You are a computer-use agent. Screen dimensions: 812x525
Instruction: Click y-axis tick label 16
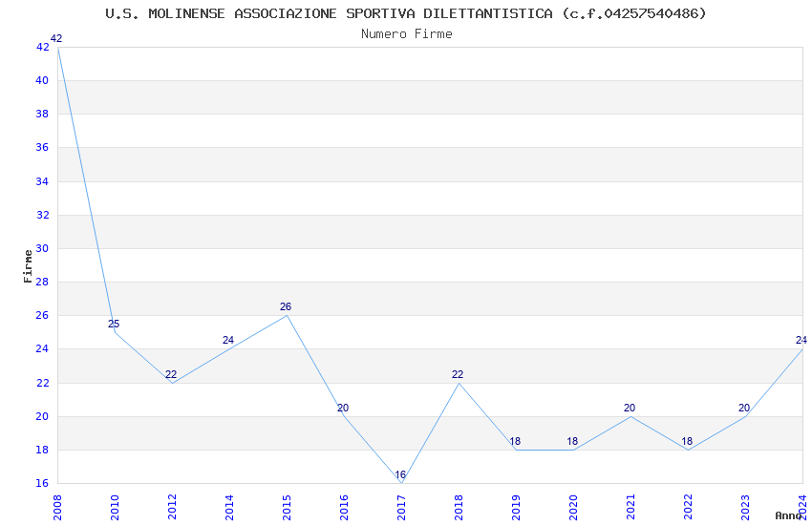click(x=42, y=483)
